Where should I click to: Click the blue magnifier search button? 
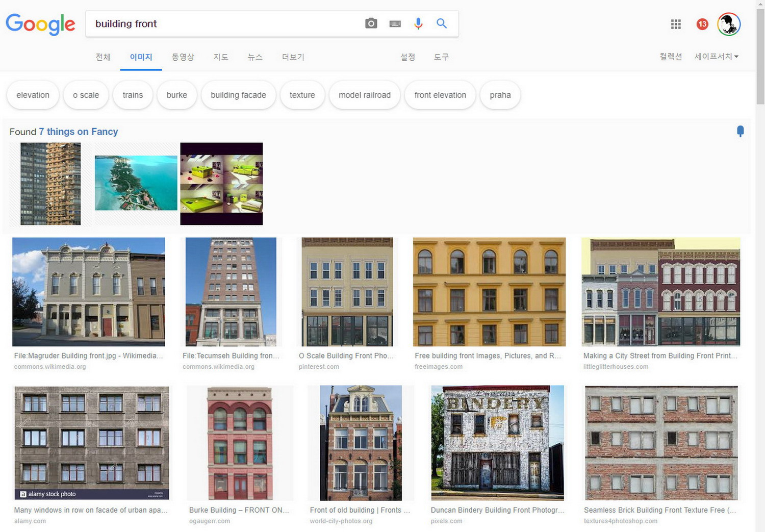click(x=442, y=23)
